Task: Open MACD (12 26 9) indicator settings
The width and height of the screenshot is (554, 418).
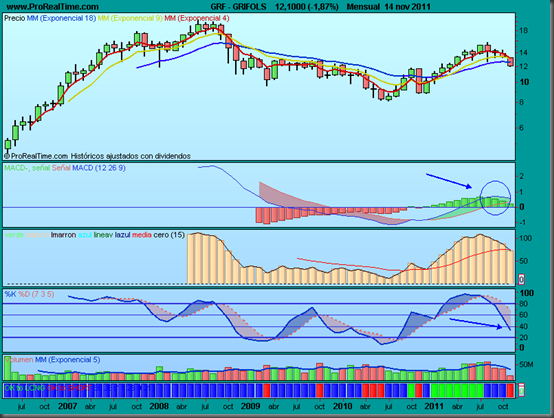Action: pyautogui.click(x=99, y=168)
